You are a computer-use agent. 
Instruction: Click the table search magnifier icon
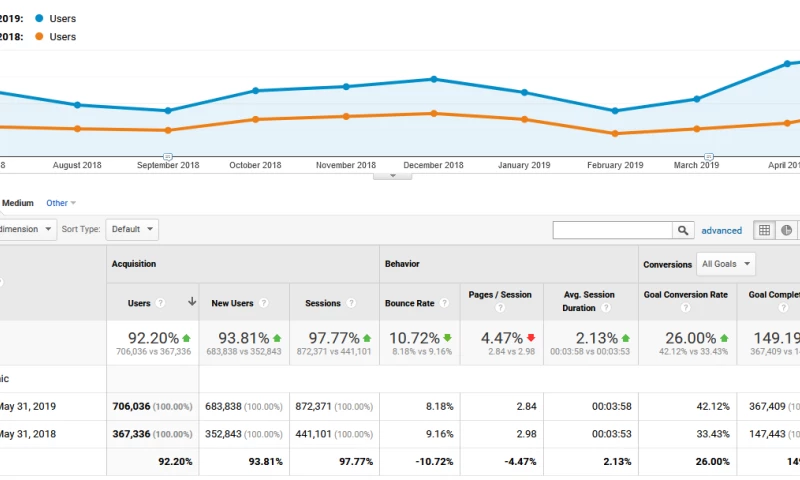click(x=683, y=230)
